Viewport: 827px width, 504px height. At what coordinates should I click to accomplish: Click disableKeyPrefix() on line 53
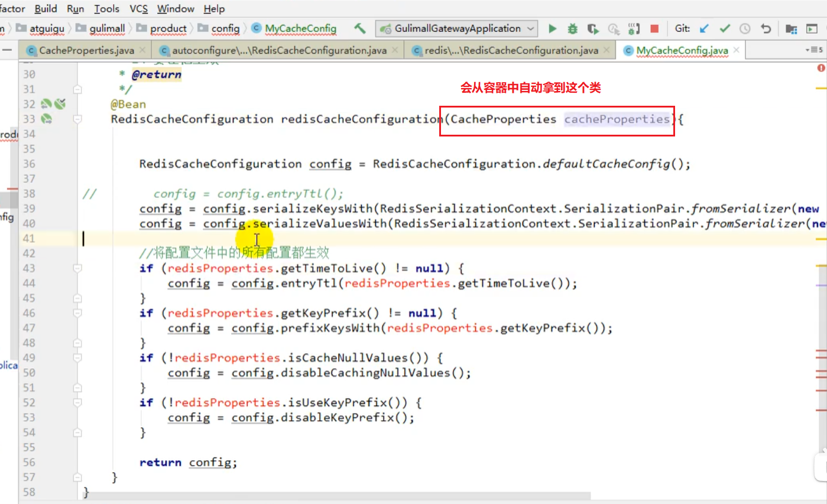(344, 417)
